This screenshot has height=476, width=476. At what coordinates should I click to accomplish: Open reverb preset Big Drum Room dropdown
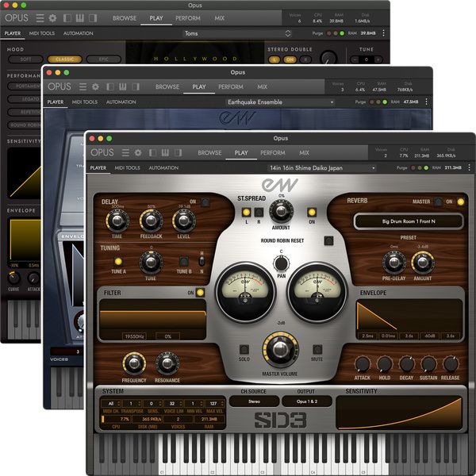(x=409, y=221)
